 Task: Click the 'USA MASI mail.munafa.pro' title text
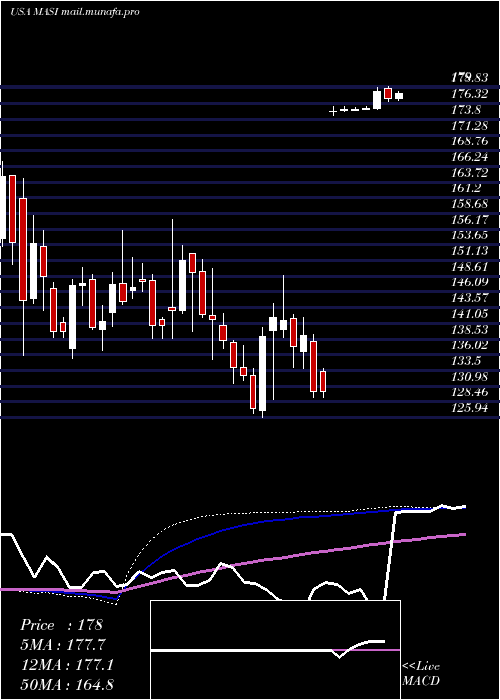[75, 11]
